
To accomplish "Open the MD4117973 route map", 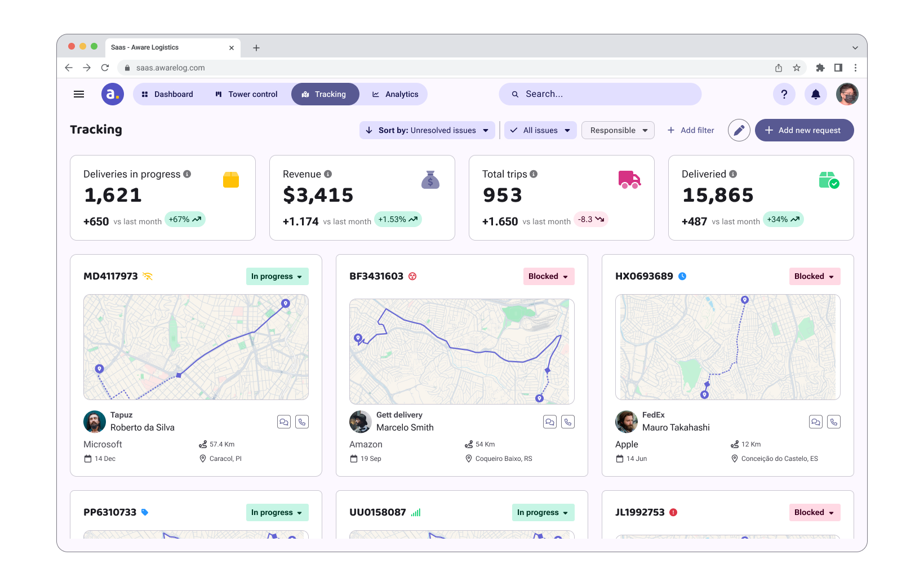I will coord(196,347).
